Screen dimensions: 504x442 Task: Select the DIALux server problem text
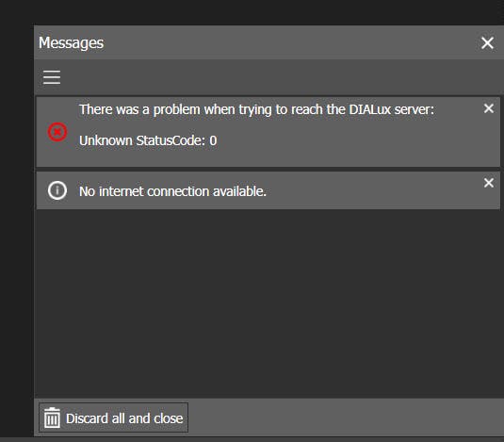pyautogui.click(x=256, y=109)
